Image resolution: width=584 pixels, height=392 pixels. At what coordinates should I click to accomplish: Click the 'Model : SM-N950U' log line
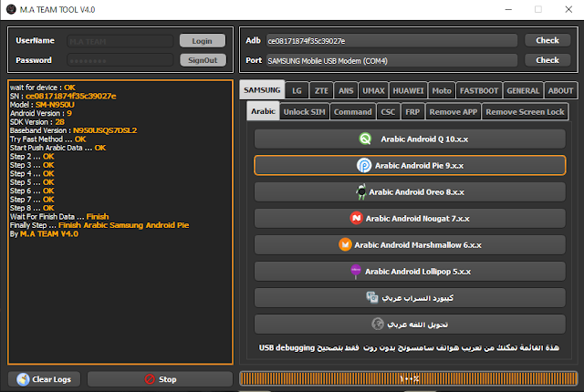pyautogui.click(x=42, y=105)
